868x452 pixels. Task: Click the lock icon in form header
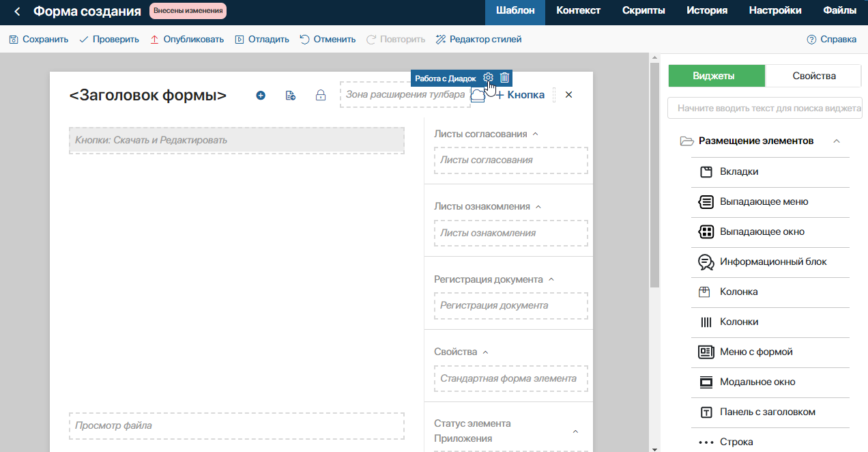[x=320, y=96]
